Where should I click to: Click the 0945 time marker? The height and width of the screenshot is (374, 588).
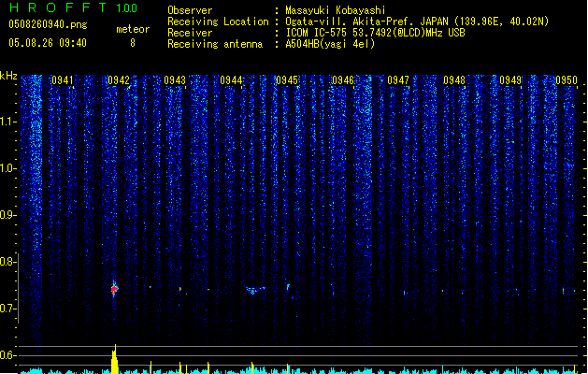pos(287,80)
